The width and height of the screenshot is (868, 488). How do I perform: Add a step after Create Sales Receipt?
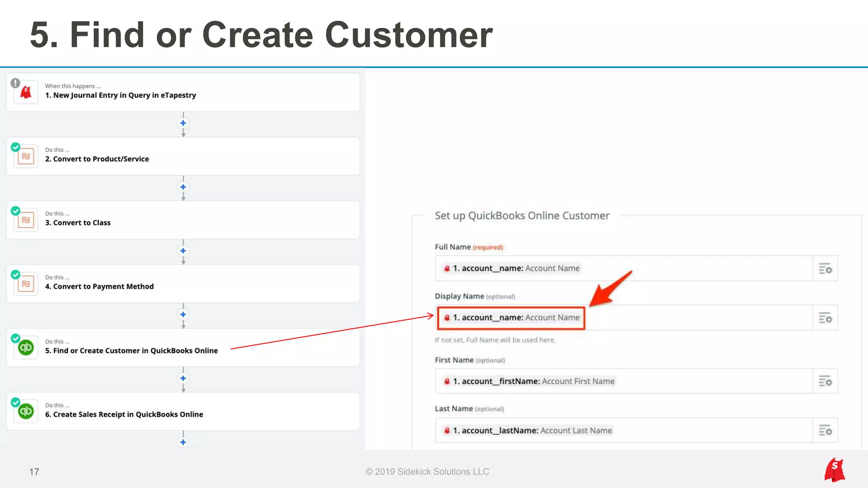183,442
